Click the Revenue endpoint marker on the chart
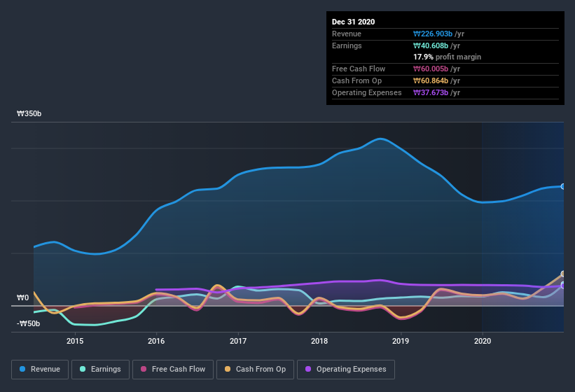Image resolution: width=575 pixels, height=392 pixels. click(x=563, y=186)
